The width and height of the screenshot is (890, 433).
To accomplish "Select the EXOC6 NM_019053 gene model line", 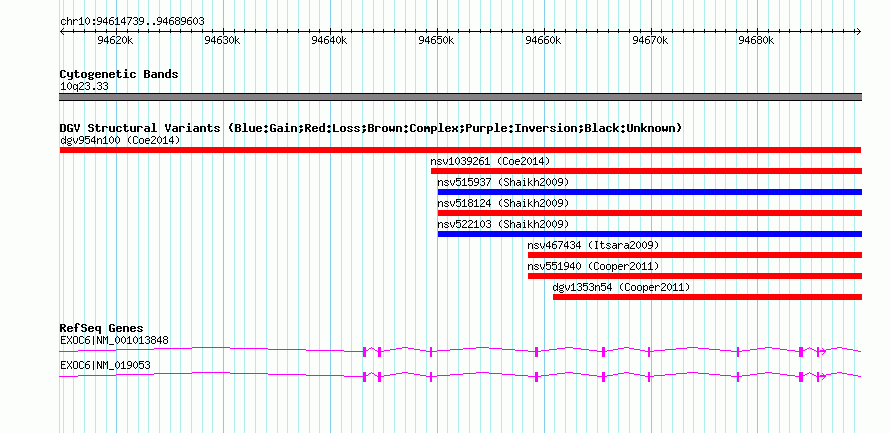I will (460, 376).
